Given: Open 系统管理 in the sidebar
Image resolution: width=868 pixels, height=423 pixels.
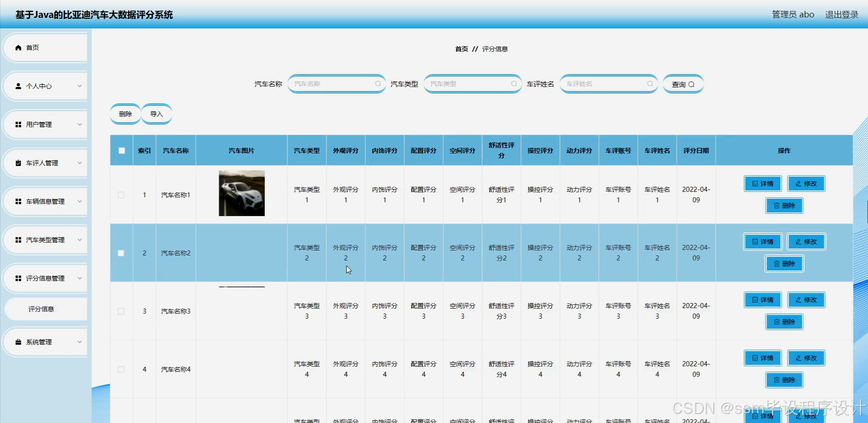Looking at the screenshot, I should (x=45, y=342).
